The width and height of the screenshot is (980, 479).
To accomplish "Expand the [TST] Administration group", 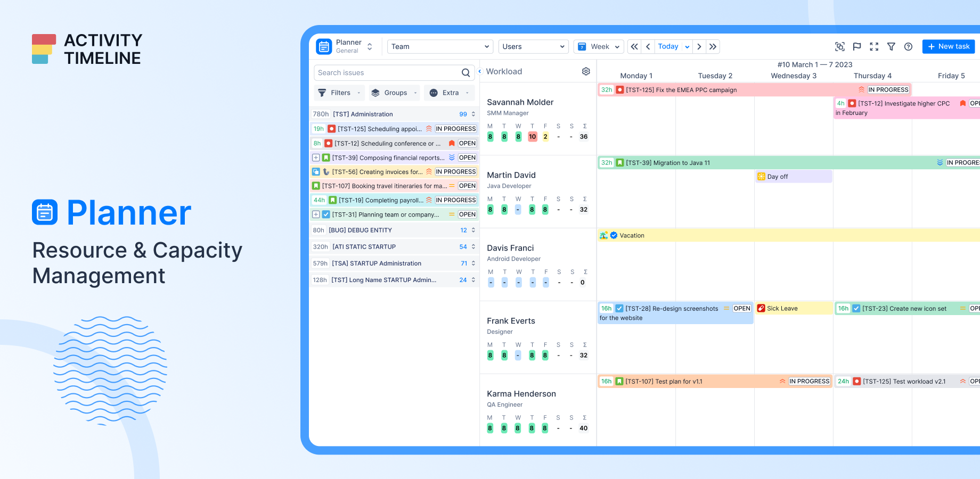I will (x=473, y=114).
